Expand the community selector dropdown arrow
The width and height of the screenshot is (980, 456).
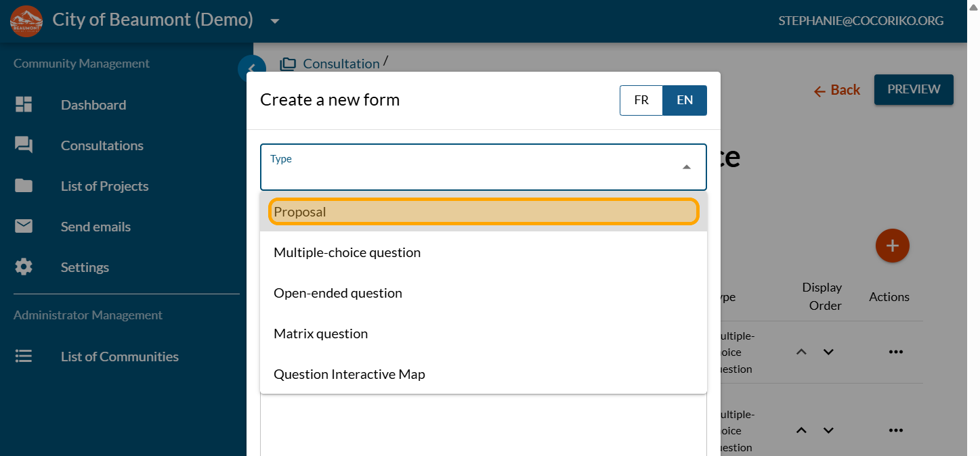pos(274,21)
